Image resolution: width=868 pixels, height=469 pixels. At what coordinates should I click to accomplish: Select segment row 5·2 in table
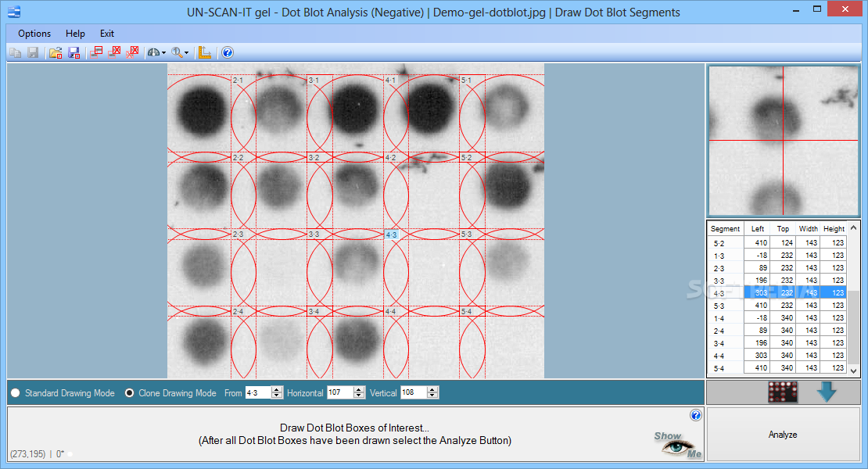point(777,243)
